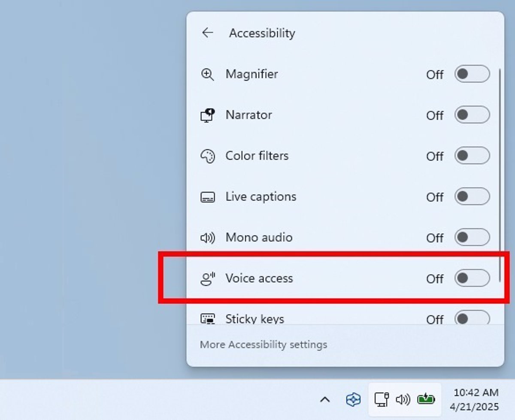Click the Live captions icon
Viewport: 515px width, 420px height.
pos(208,197)
